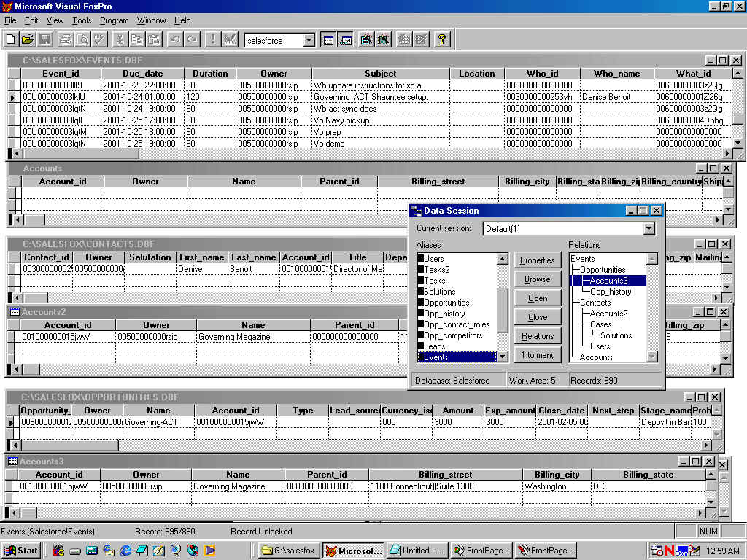Launch the Report Wizard toolbar icon
Image resolution: width=747 pixels, height=560 pixels.
384,40
